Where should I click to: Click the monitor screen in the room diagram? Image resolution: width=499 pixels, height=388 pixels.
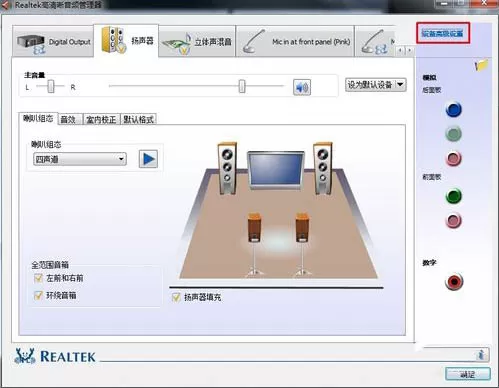tap(276, 170)
